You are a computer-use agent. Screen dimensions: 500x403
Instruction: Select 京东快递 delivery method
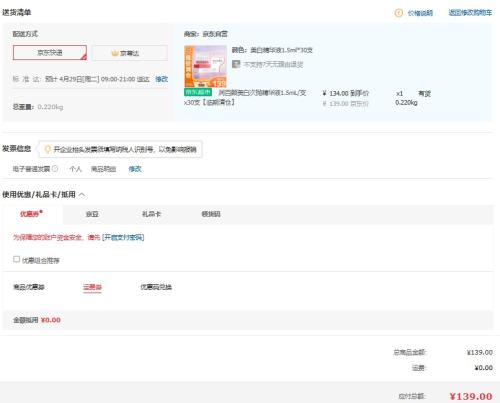(50, 53)
